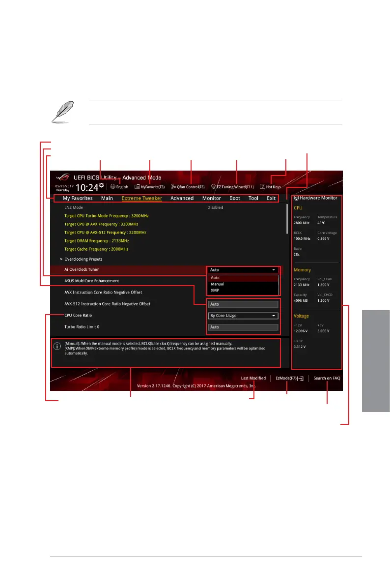The image size is (390, 588).
Task: Click the Hot Keys question mark icon
Action: click(x=262, y=186)
